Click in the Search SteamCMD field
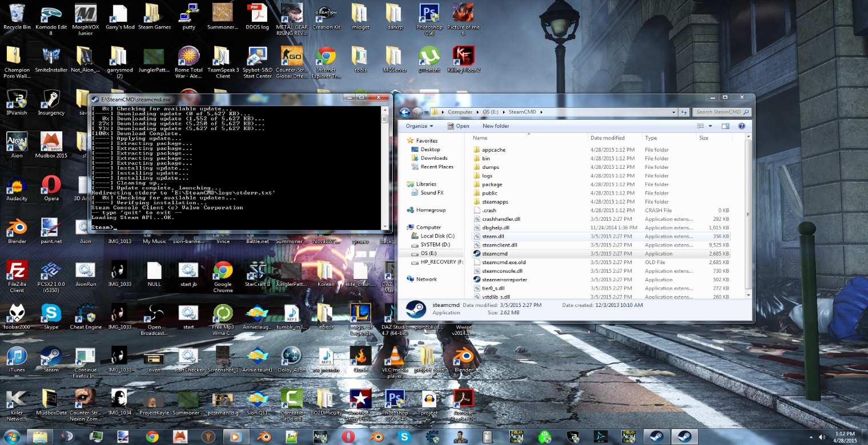The image size is (868, 445). pyautogui.click(x=718, y=112)
